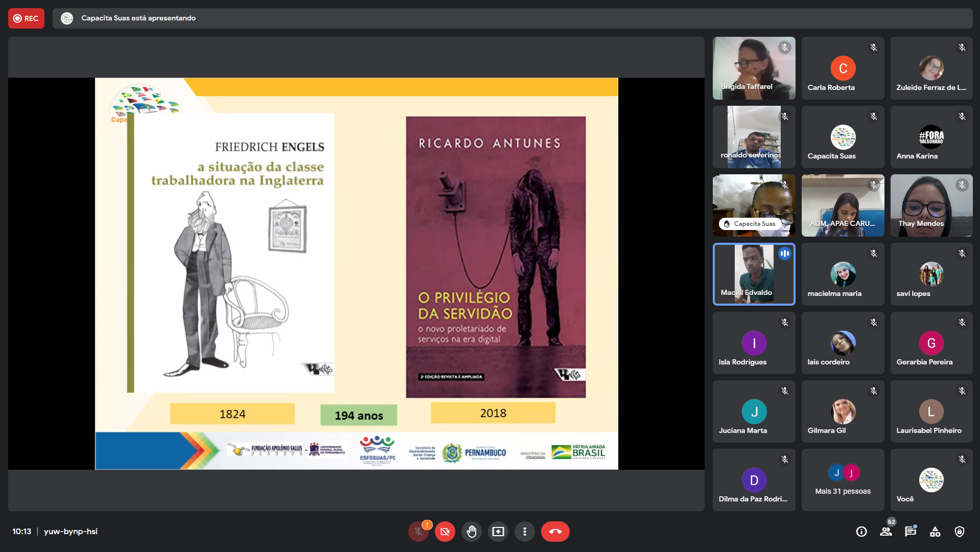Click the present screen icon
This screenshot has height=552, width=980.
pyautogui.click(x=498, y=532)
